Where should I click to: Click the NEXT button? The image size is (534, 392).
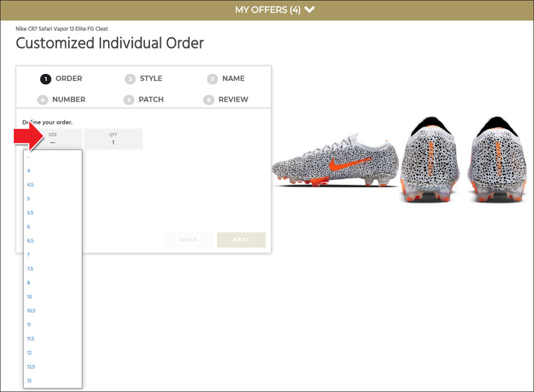[x=241, y=240]
